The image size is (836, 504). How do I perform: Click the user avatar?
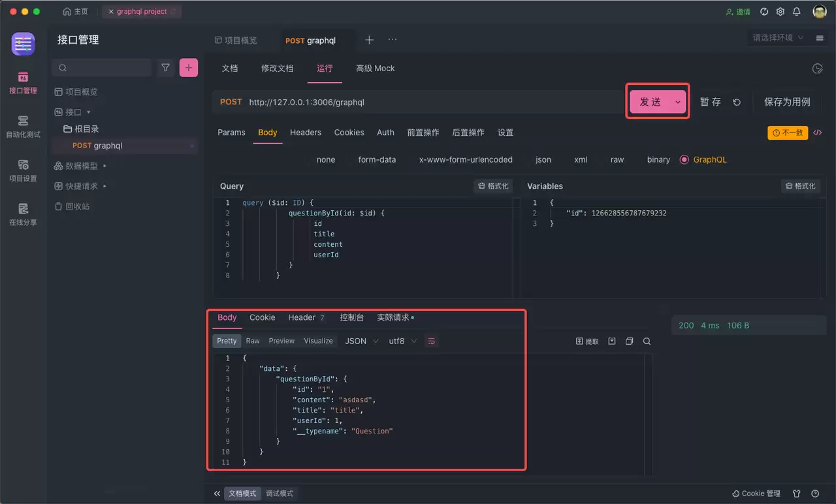pos(820,12)
